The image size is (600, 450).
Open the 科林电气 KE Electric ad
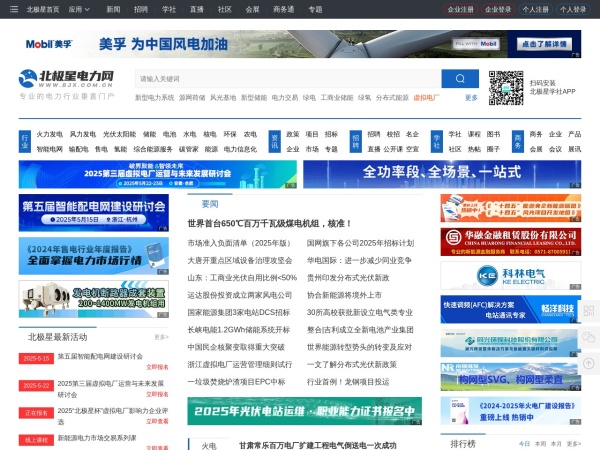tap(511, 276)
